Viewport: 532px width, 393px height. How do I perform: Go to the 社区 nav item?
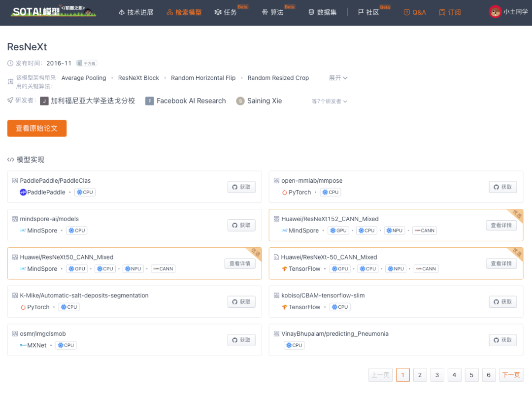pos(368,12)
